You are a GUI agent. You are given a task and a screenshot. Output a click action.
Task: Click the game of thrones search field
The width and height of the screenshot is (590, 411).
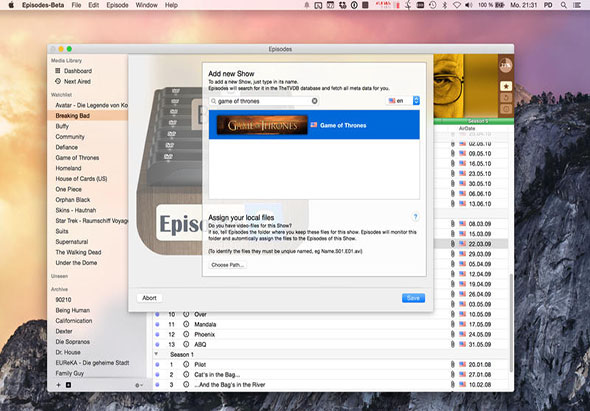click(x=264, y=101)
